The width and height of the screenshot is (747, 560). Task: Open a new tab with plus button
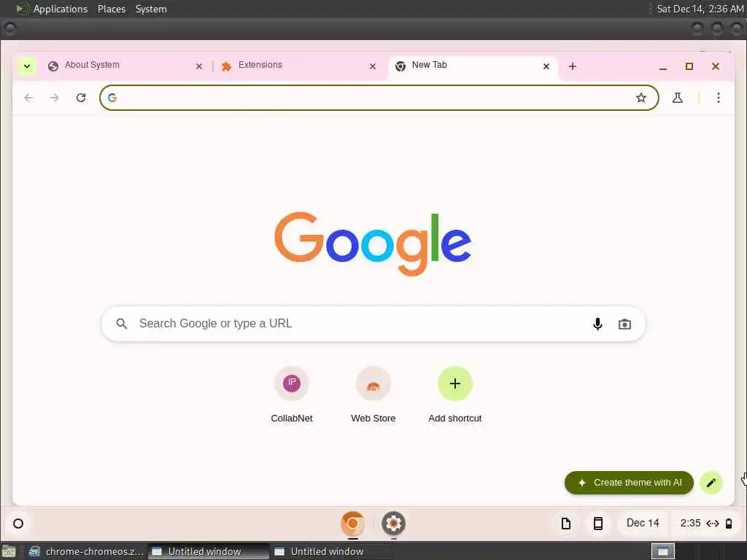[x=573, y=66]
